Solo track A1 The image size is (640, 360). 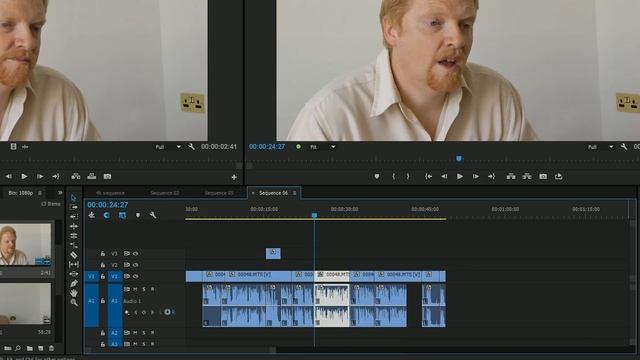(x=144, y=289)
